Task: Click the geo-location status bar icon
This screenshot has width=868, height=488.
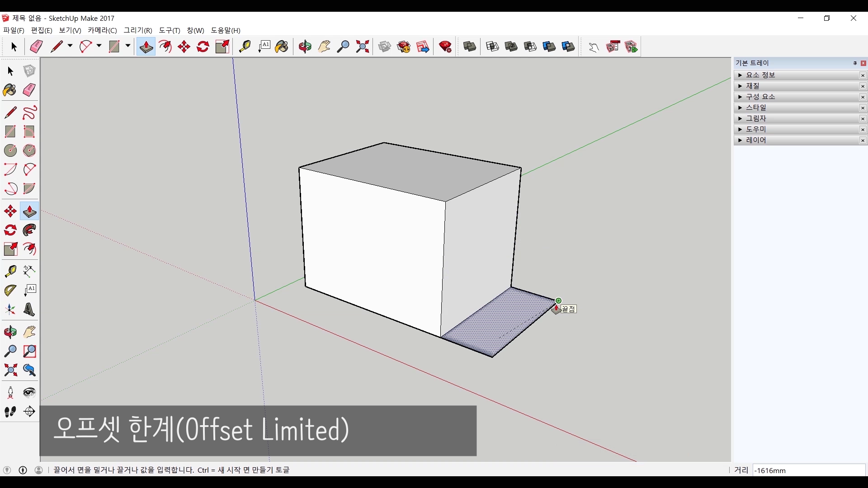Action: (6, 470)
